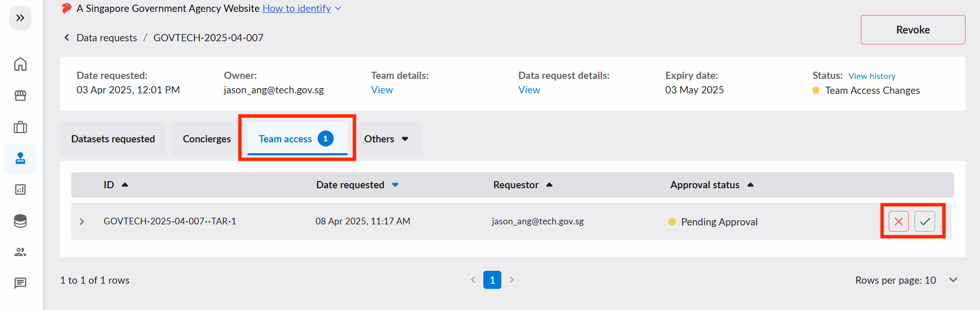Viewport: 980px width, 310px height.
Task: Click owner email jason_ang@tech.gov.sg in header
Action: (x=274, y=90)
